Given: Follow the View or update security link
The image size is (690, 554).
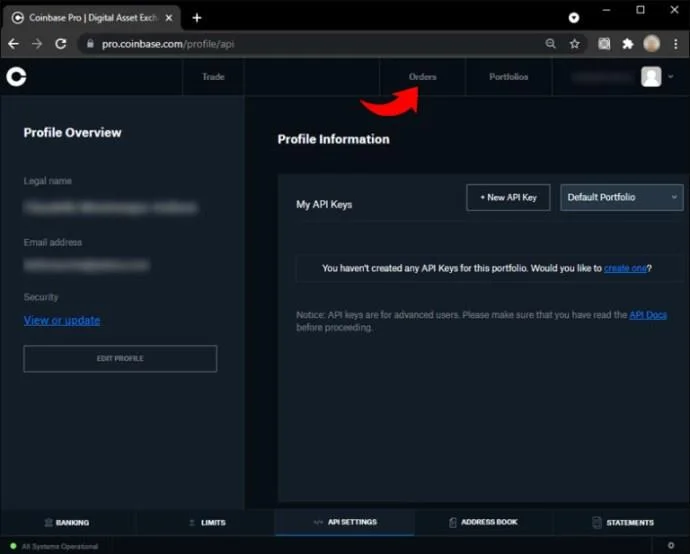Looking at the screenshot, I should click(x=62, y=320).
